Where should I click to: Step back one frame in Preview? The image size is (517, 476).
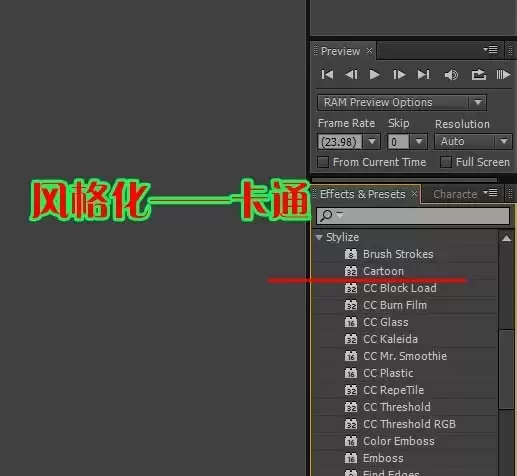[x=351, y=74]
